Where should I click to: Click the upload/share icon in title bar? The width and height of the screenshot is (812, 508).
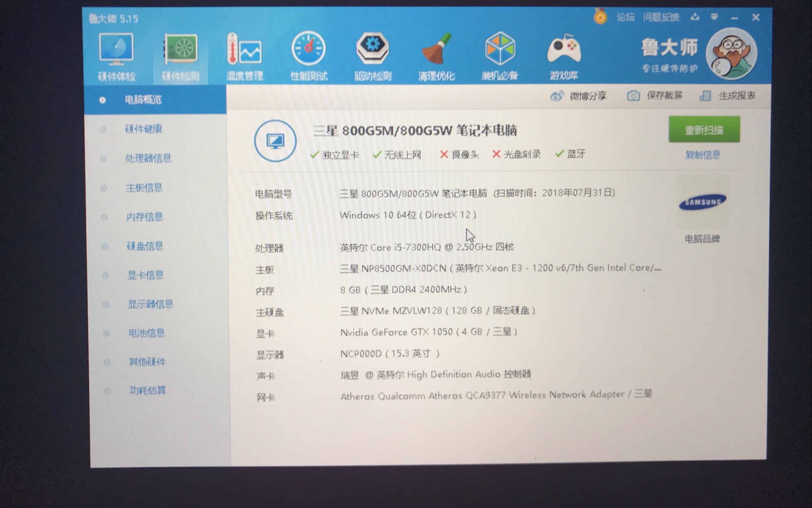(695, 17)
